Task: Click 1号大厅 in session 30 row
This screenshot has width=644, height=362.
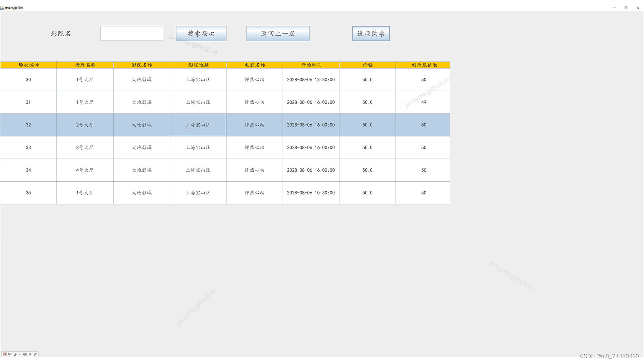Action: 85,80
